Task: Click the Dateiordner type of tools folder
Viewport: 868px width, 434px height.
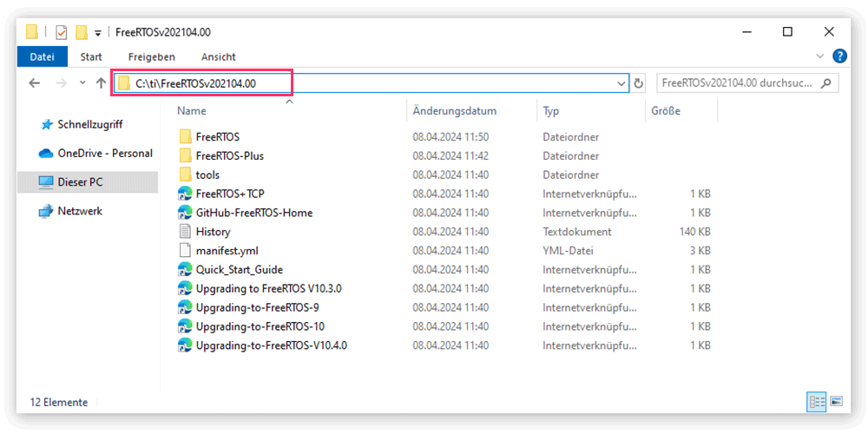Action: [571, 175]
